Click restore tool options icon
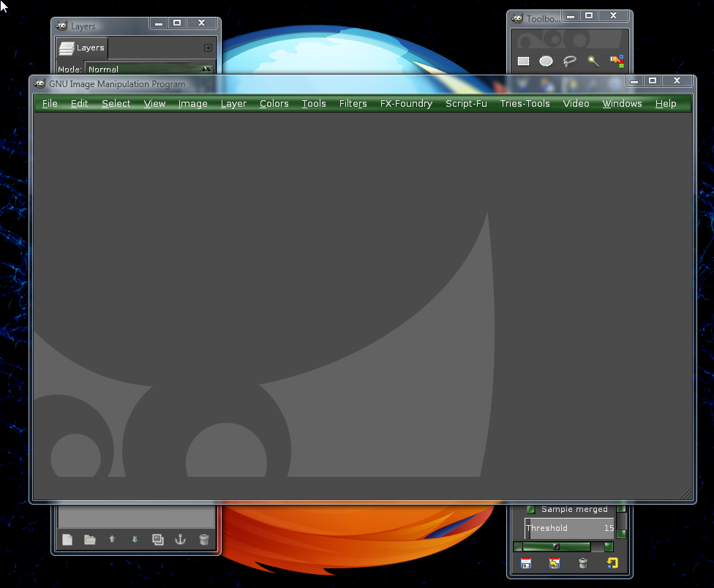This screenshot has width=714, height=588. click(555, 563)
